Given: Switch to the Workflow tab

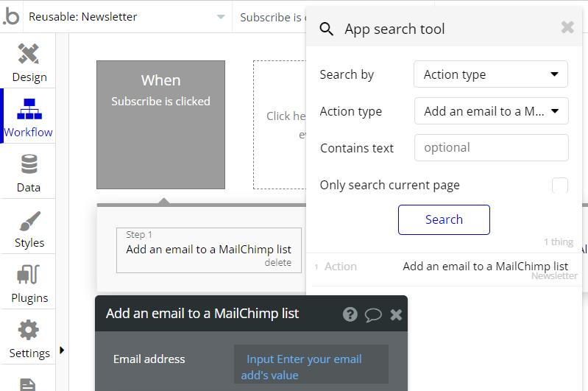Looking at the screenshot, I should (x=29, y=116).
